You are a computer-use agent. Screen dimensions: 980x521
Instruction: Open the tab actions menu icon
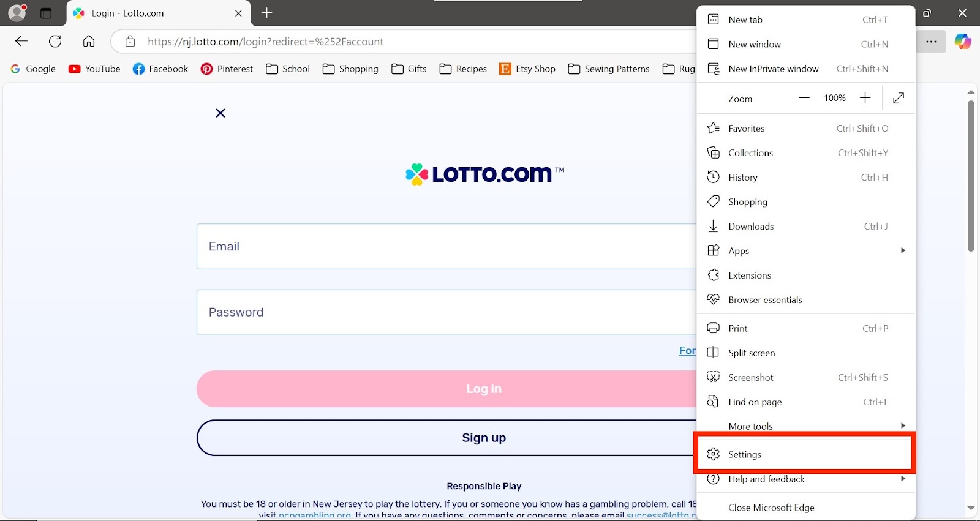(46, 13)
